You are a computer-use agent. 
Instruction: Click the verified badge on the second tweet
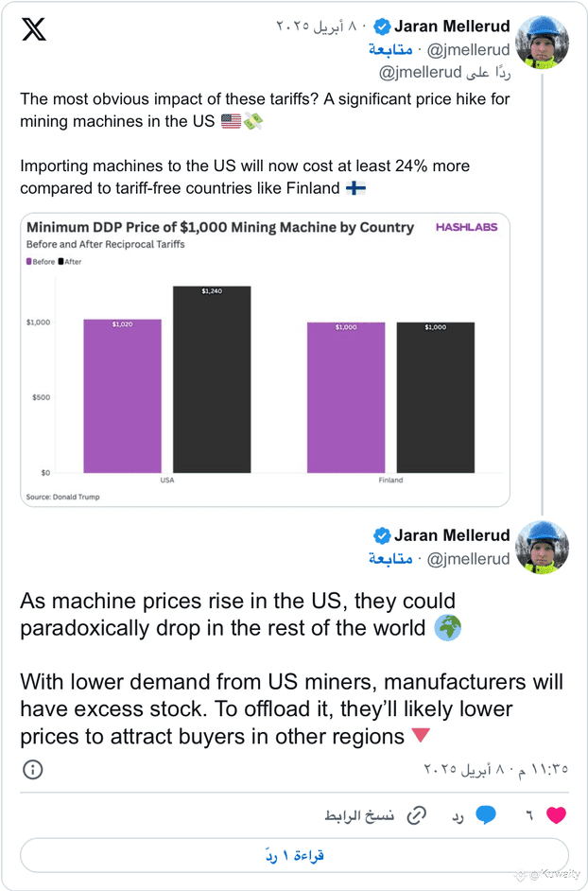[x=382, y=535]
